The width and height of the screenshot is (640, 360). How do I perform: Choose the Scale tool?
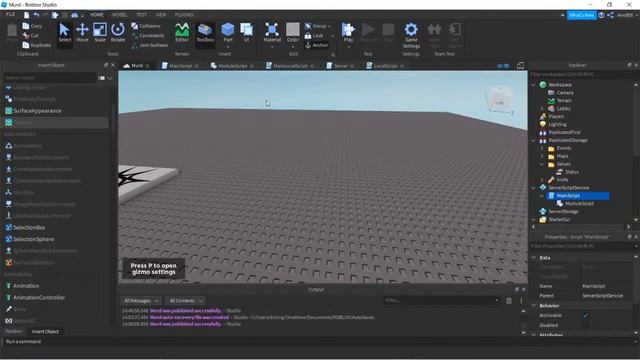pos(100,33)
